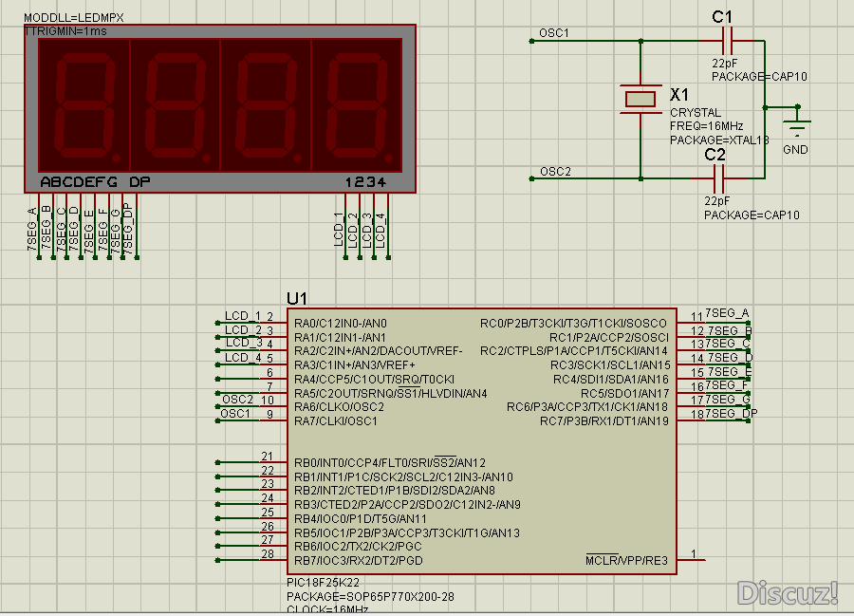This screenshot has width=854, height=616.
Task: Click the 22pF value under C2
Action: [x=716, y=201]
